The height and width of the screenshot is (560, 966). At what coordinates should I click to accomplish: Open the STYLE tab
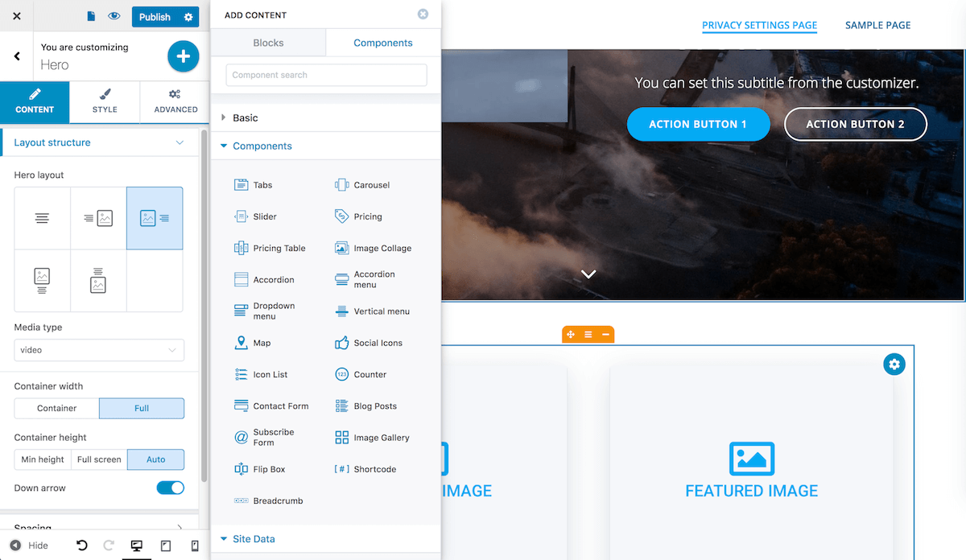(x=105, y=102)
